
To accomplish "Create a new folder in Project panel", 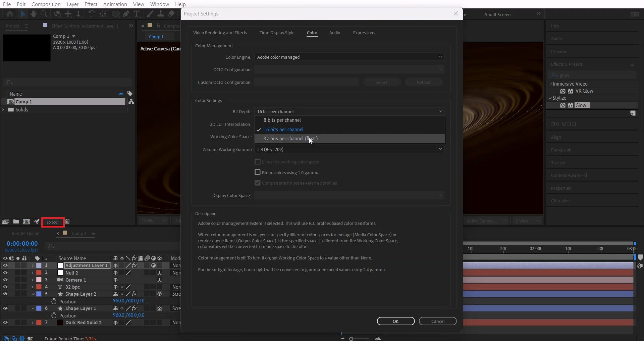I will [x=16, y=222].
